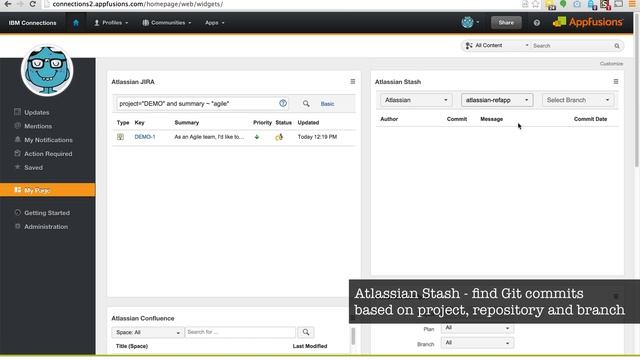The image size is (640, 360).
Task: Open the Apps menu
Action: tap(215, 23)
